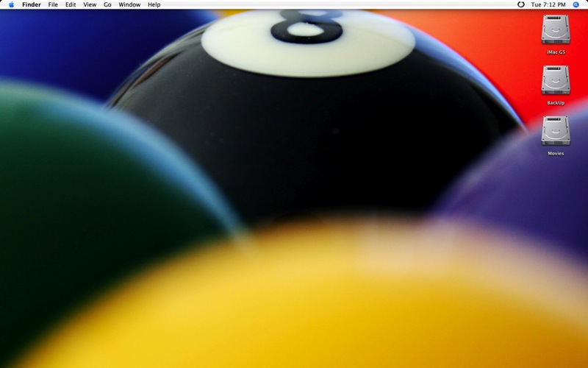Open the File menu
Viewport: 588px width, 368px height.
(53, 4)
